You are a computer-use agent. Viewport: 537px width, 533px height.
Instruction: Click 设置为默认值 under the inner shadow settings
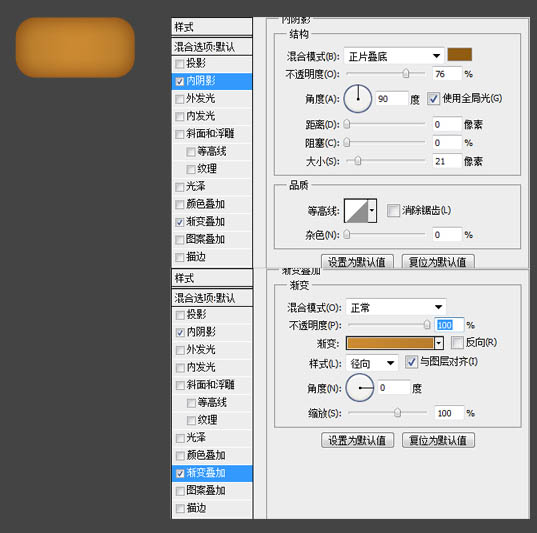357,262
